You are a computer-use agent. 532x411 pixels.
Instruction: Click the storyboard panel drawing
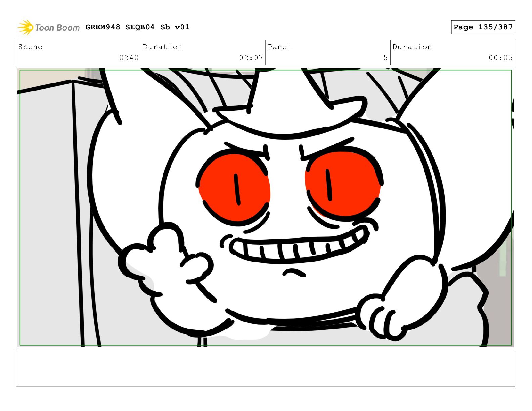point(265,208)
